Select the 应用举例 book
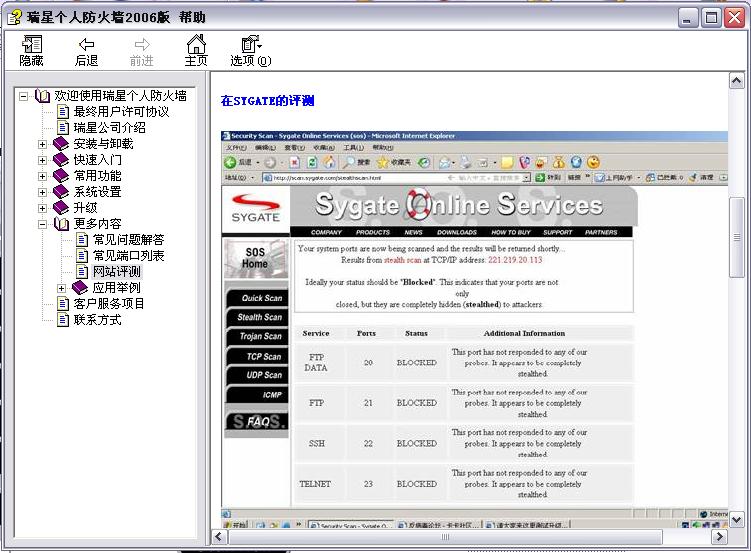Image resolution: width=751 pixels, height=553 pixels. pos(116,288)
